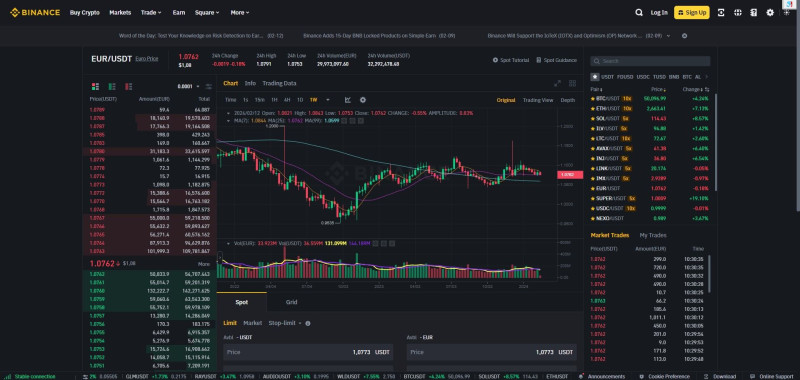
Task: Open the multi-chart grid layout icon
Action: point(572,83)
